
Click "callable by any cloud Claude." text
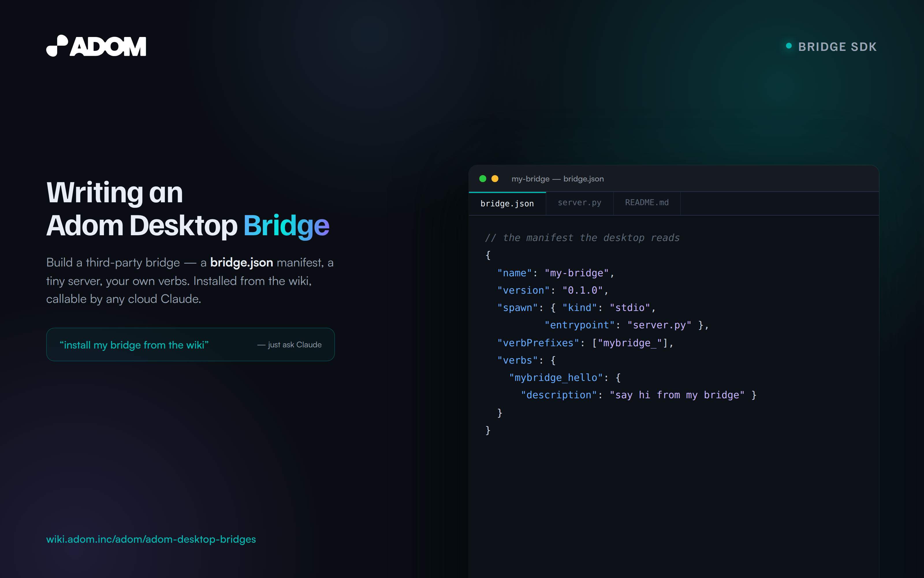[x=124, y=299]
